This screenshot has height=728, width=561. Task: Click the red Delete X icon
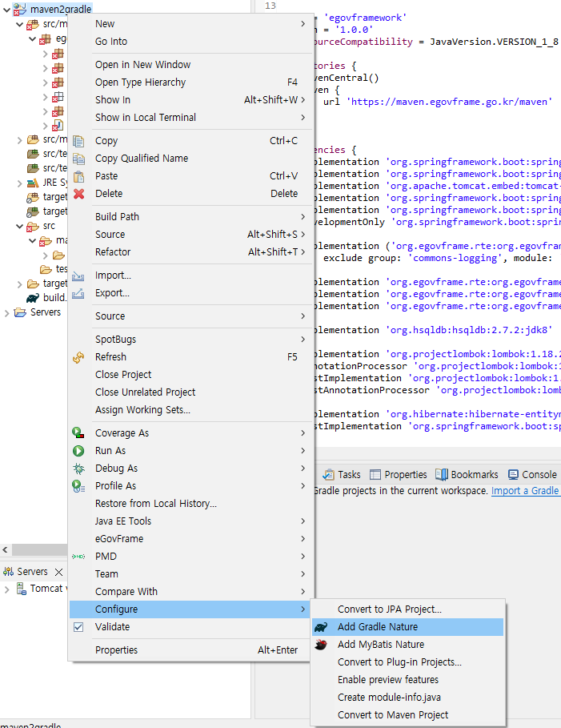pyautogui.click(x=78, y=194)
